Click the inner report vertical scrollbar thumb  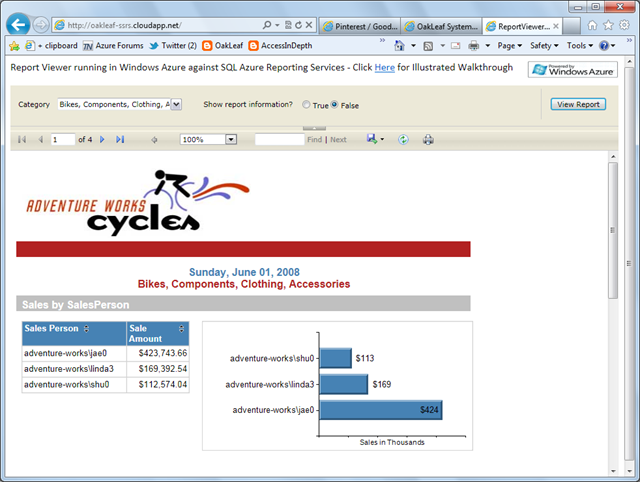tap(613, 230)
